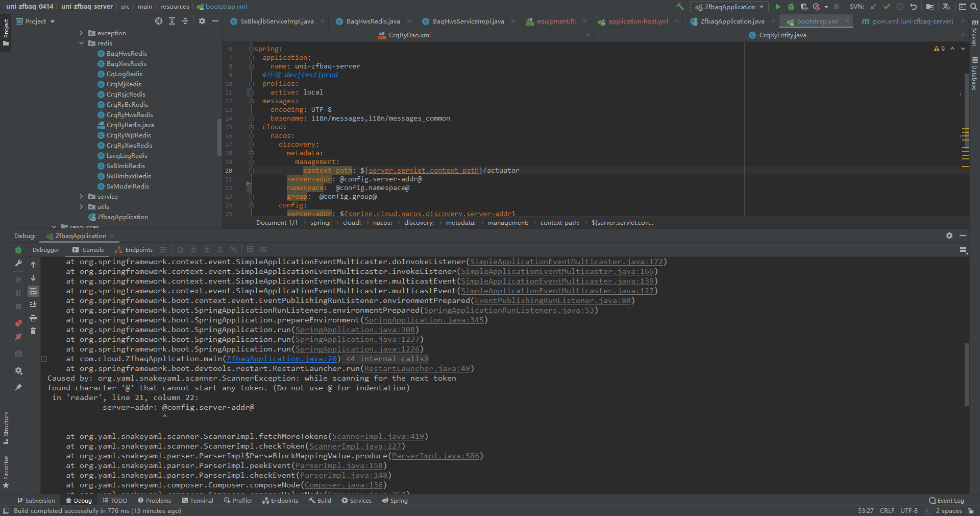
Task: Open the Terminal tool window tab
Action: (198, 501)
